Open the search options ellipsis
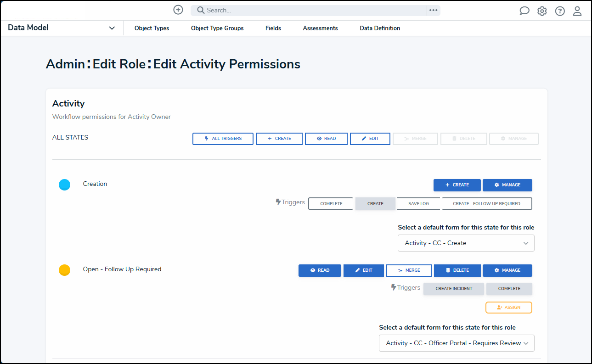Image resolution: width=592 pixels, height=364 pixels. pyautogui.click(x=434, y=10)
